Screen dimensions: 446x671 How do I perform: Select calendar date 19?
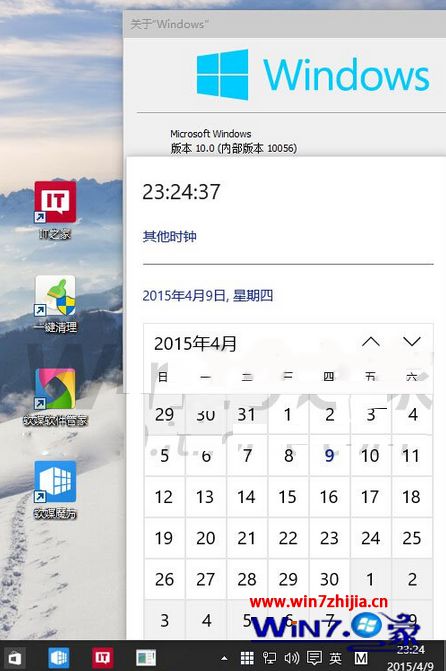tap(164, 538)
